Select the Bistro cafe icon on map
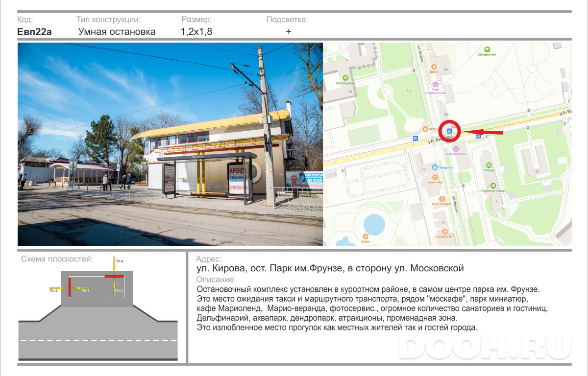This screenshot has width=588, height=376. pos(433,67)
